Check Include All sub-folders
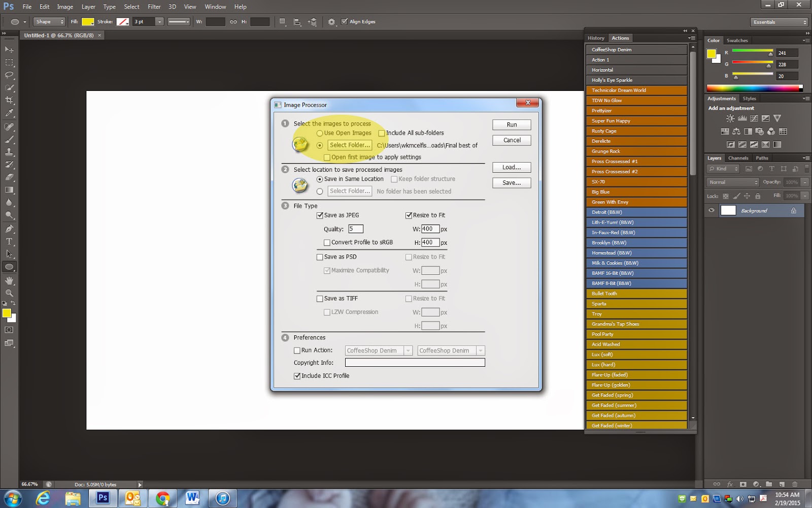 point(382,133)
